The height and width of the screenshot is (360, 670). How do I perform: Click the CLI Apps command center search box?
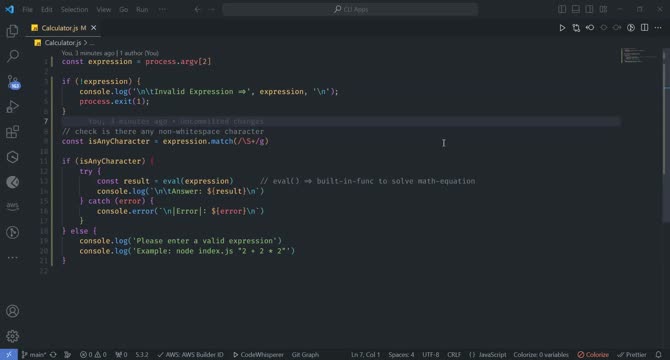(350, 9)
